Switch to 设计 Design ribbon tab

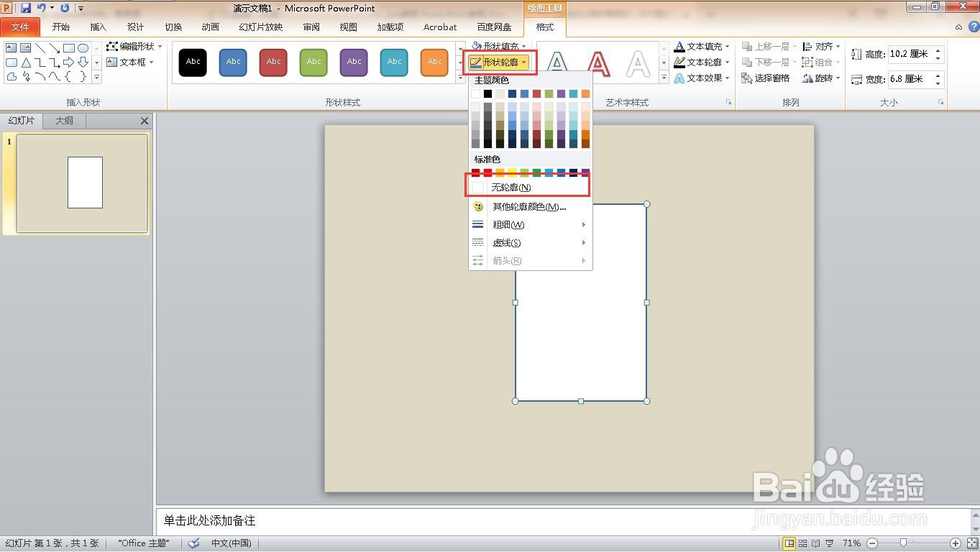(136, 27)
